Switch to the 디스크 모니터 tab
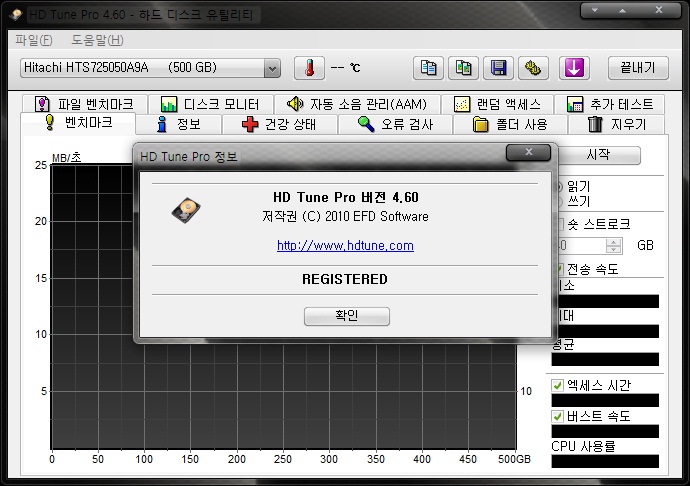The image size is (690, 486). tap(210, 104)
